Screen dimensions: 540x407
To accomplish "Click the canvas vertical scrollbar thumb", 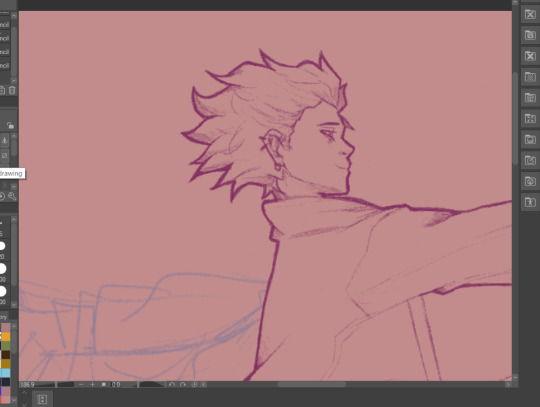I will click(515, 118).
